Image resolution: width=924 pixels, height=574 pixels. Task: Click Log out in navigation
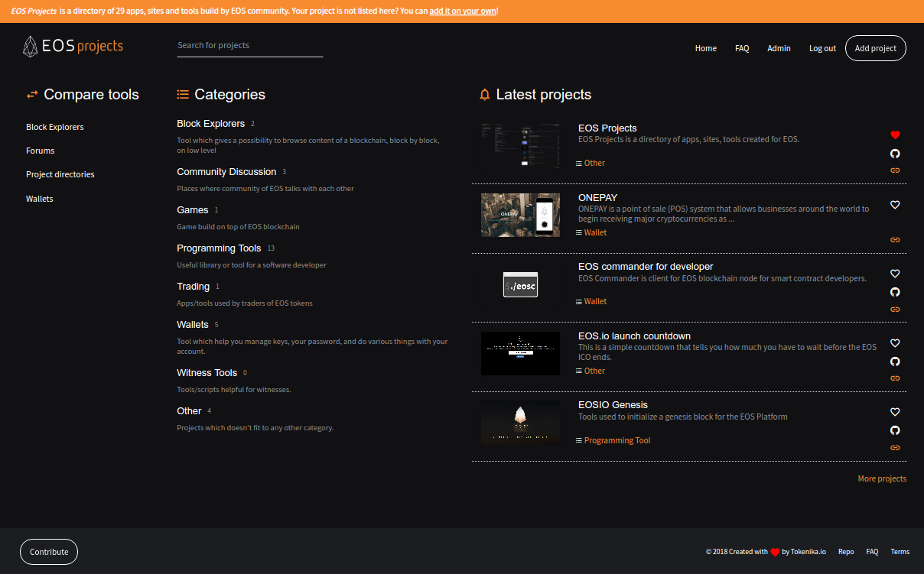[x=822, y=48]
